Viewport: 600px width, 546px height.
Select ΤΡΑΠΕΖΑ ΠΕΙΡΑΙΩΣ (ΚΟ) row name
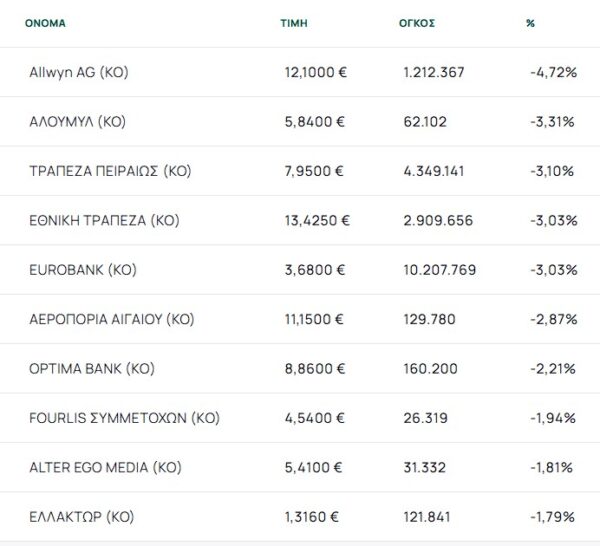[x=110, y=171]
